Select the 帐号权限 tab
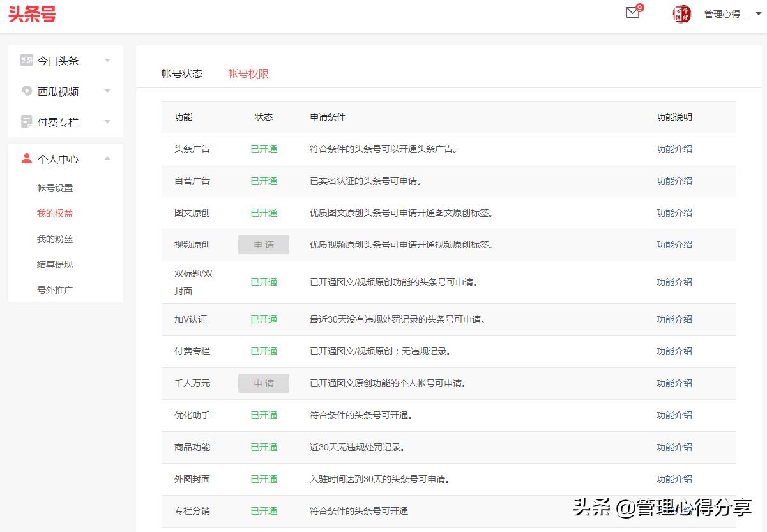 click(x=248, y=73)
